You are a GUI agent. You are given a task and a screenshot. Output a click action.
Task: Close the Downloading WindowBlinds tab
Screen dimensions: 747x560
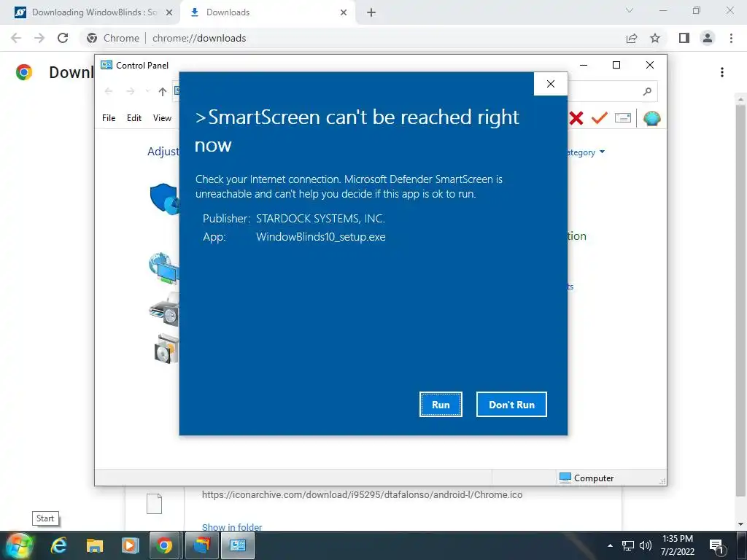[169, 12]
